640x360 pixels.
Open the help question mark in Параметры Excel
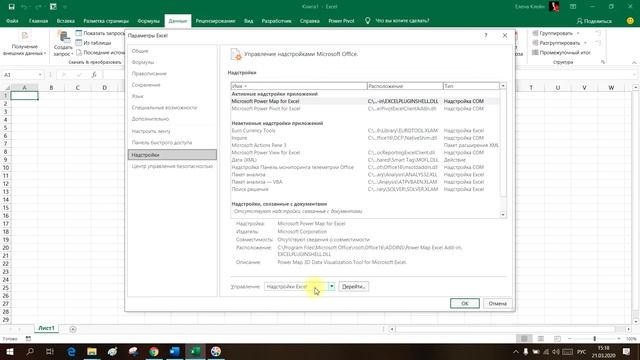(x=486, y=36)
